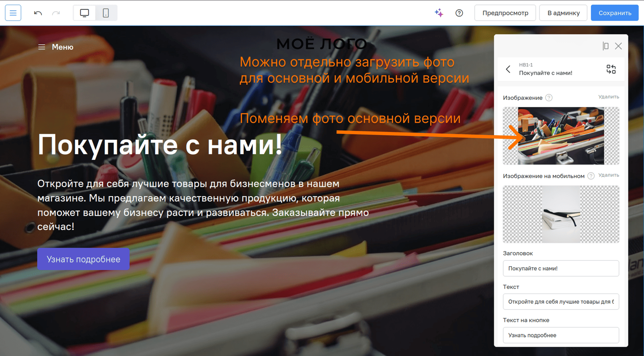Open the hamburger menu in top toolbar
The height and width of the screenshot is (356, 644).
tap(13, 13)
